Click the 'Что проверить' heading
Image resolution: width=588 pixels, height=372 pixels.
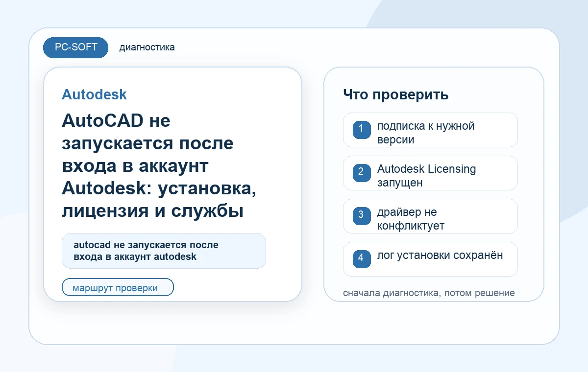(395, 94)
